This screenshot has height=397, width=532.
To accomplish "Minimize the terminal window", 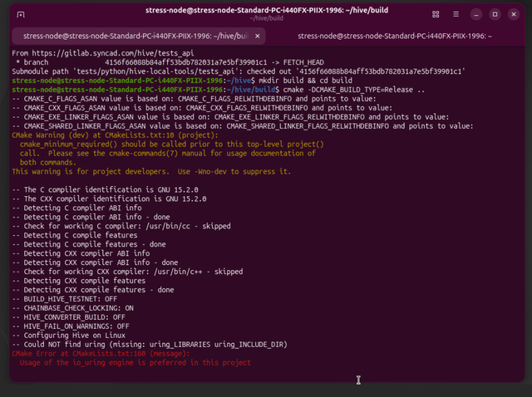I will (x=476, y=14).
